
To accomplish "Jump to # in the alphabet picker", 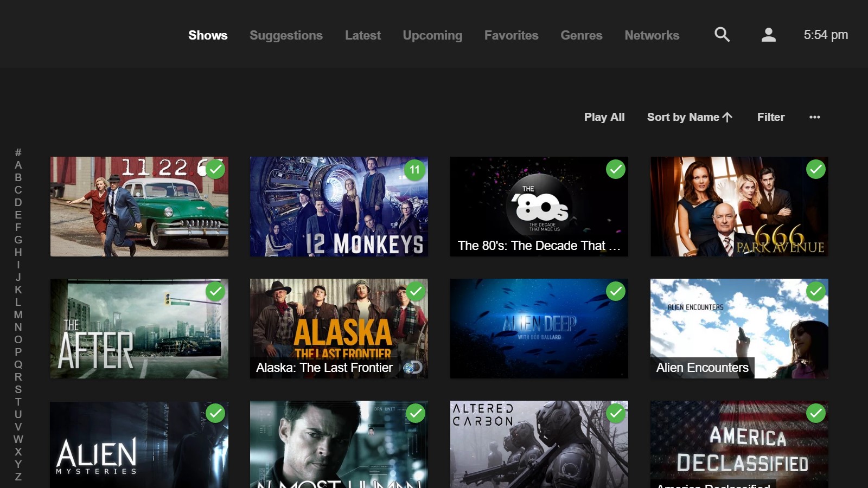I will click(x=18, y=152).
